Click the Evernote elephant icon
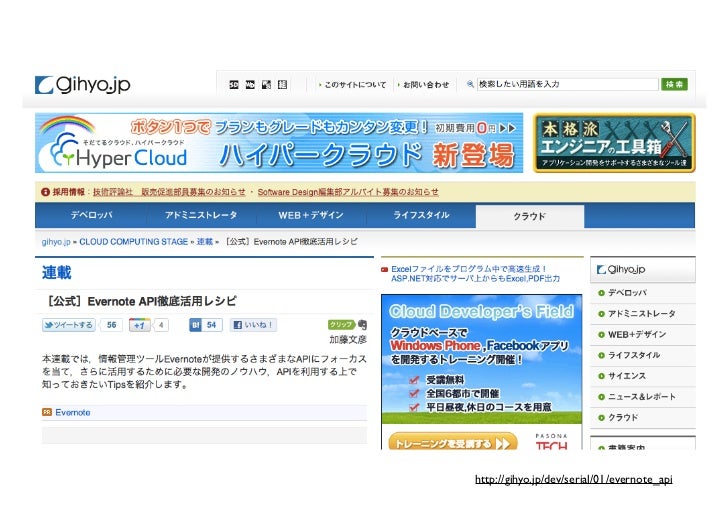 [x=362, y=325]
